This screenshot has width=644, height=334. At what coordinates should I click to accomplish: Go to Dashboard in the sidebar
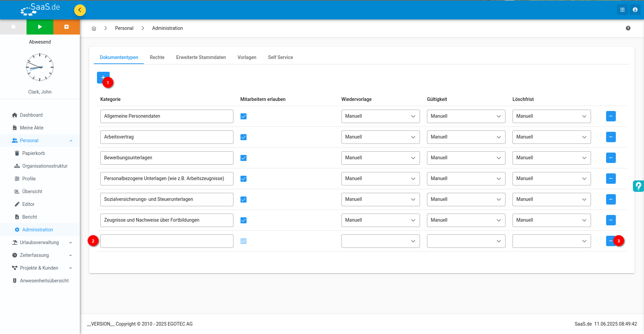point(31,115)
